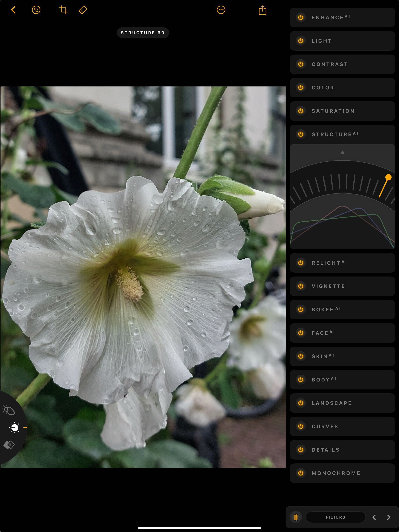Disable the Monochrome power toggle
The height and width of the screenshot is (532, 399).
coord(301,473)
